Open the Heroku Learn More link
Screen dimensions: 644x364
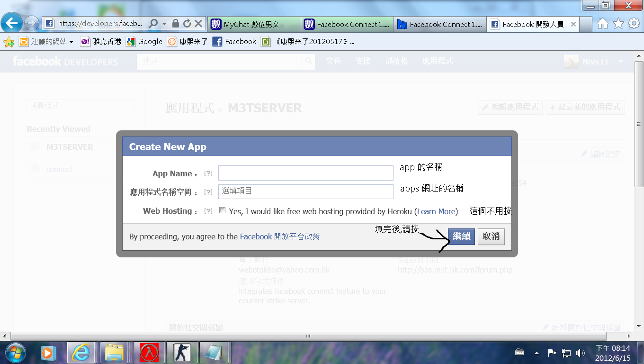coord(436,211)
